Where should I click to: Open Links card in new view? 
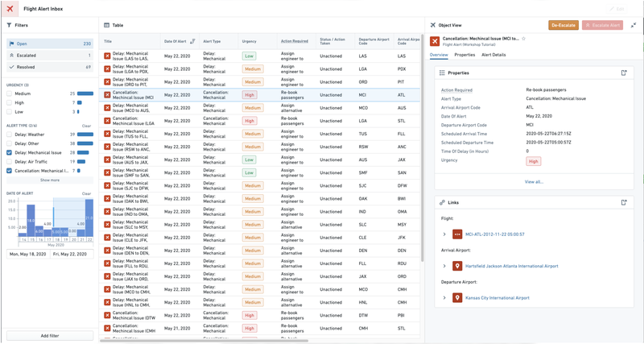click(x=624, y=202)
